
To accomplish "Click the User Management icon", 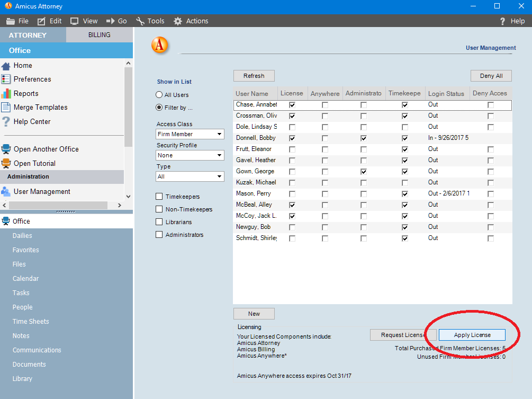I will tap(6, 191).
